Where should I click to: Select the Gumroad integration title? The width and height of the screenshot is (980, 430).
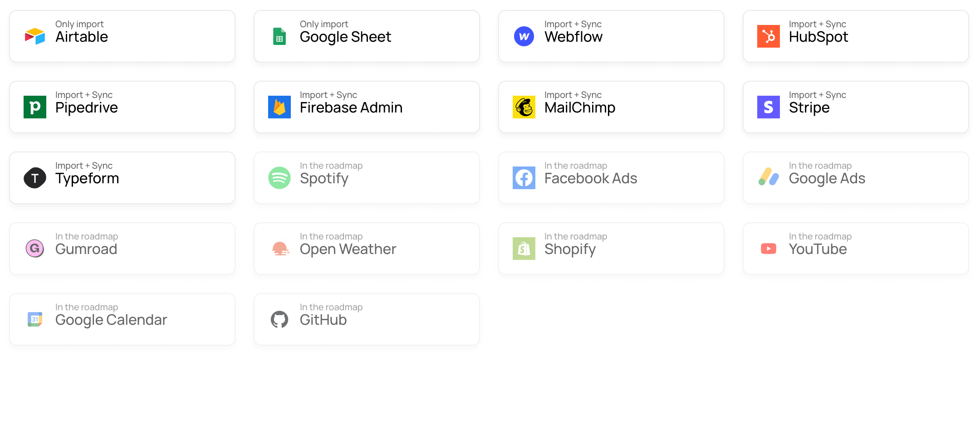pyautogui.click(x=86, y=249)
